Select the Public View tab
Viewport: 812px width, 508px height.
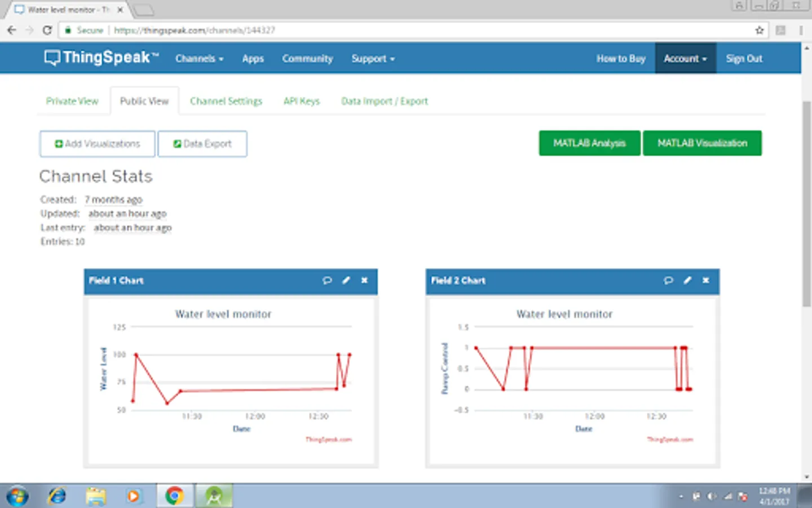(144, 101)
